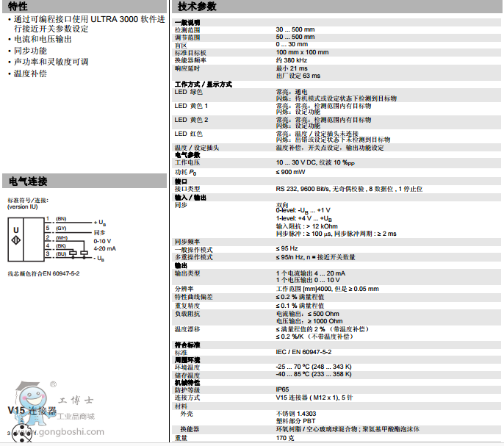
Task: Click the "(version IU)" wiring label
Action: (22, 206)
